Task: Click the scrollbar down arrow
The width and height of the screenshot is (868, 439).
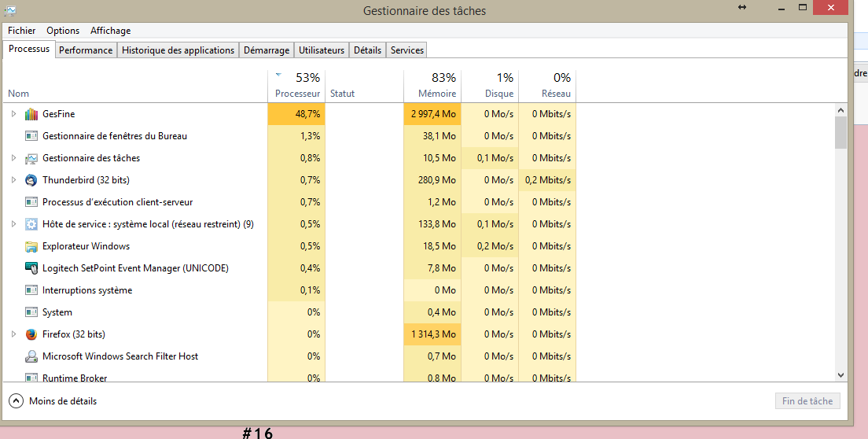Action: pyautogui.click(x=841, y=374)
